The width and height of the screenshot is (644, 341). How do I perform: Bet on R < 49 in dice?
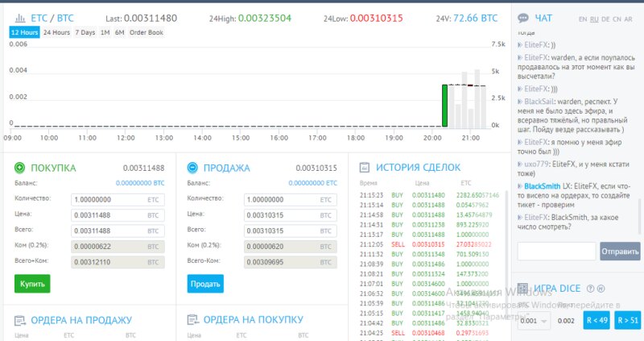point(595,321)
